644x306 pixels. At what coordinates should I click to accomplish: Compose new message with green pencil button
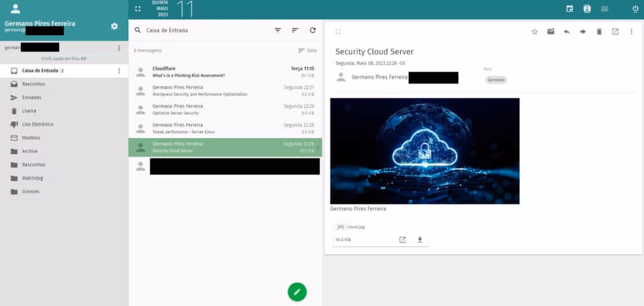pyautogui.click(x=297, y=292)
